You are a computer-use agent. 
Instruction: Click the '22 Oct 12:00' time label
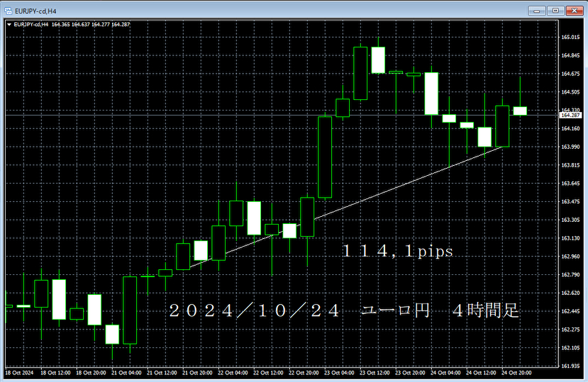268,373
